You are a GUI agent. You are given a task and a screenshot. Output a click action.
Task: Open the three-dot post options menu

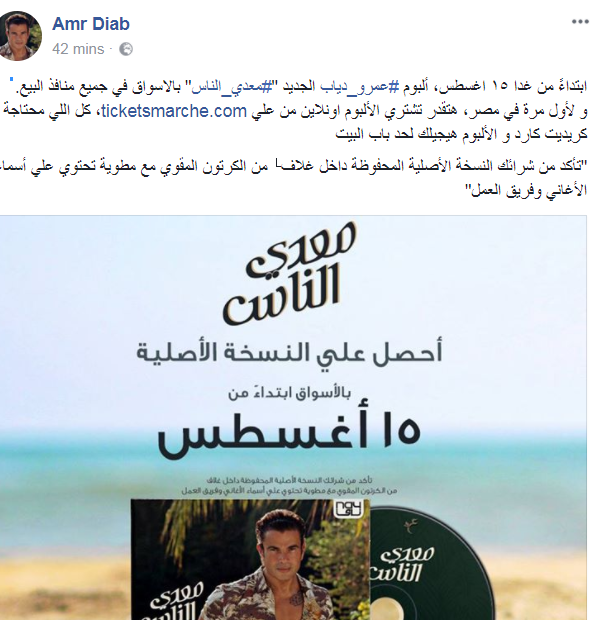[580, 22]
